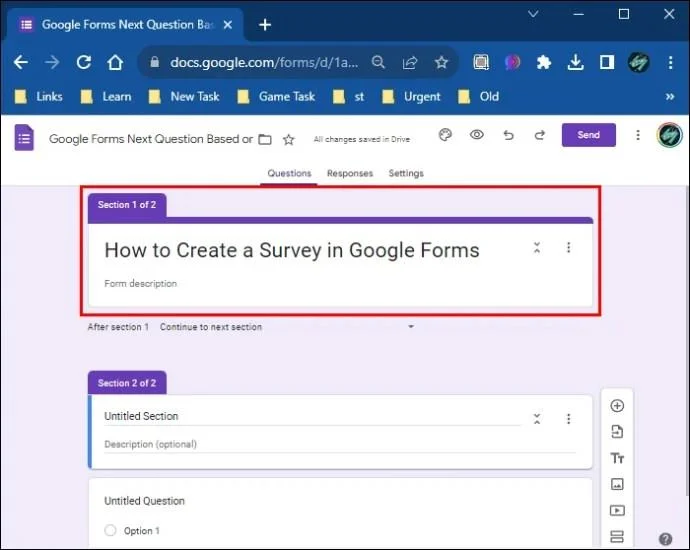Image resolution: width=690 pixels, height=550 pixels.
Task: Go forward in the browser
Action: (x=52, y=62)
